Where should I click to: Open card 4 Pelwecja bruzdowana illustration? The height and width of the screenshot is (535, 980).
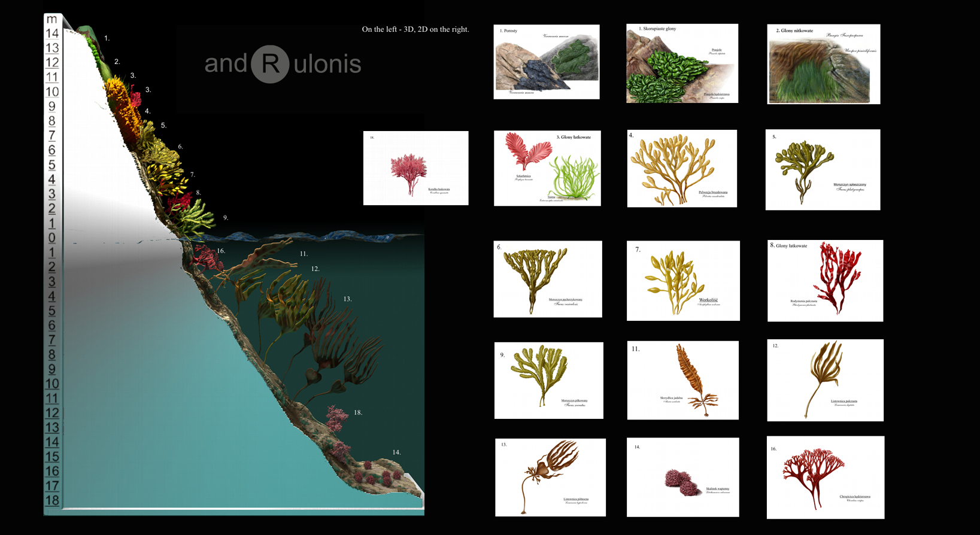point(682,169)
